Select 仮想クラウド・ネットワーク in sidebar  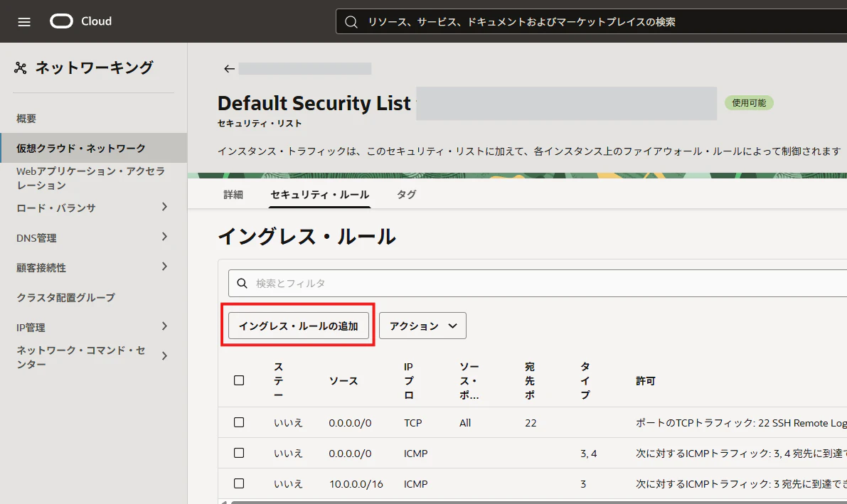click(x=93, y=148)
